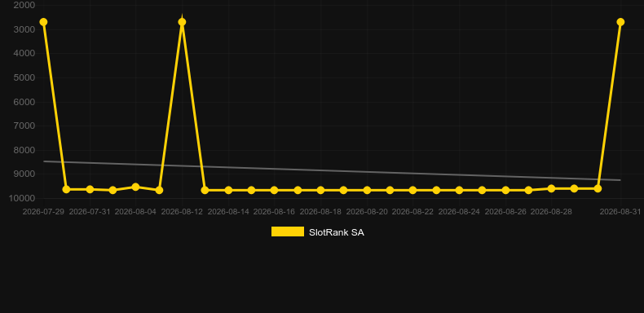Click the 2026-08-28 x-axis date label
The height and width of the screenshot is (313, 644).
pyautogui.click(x=551, y=212)
